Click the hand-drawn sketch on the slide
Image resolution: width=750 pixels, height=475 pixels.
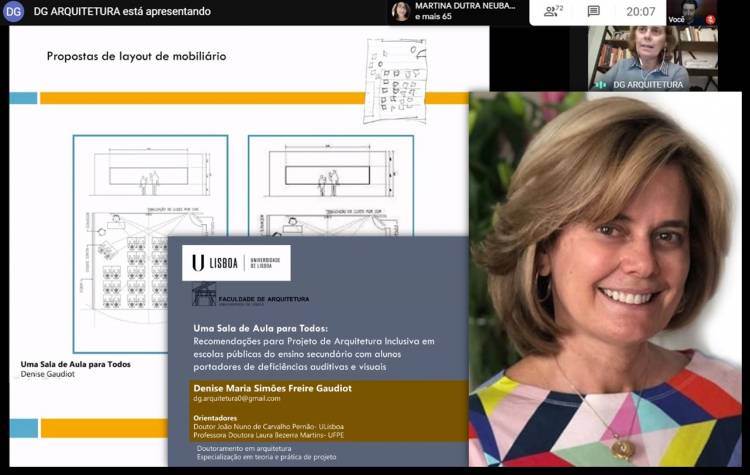click(x=395, y=80)
